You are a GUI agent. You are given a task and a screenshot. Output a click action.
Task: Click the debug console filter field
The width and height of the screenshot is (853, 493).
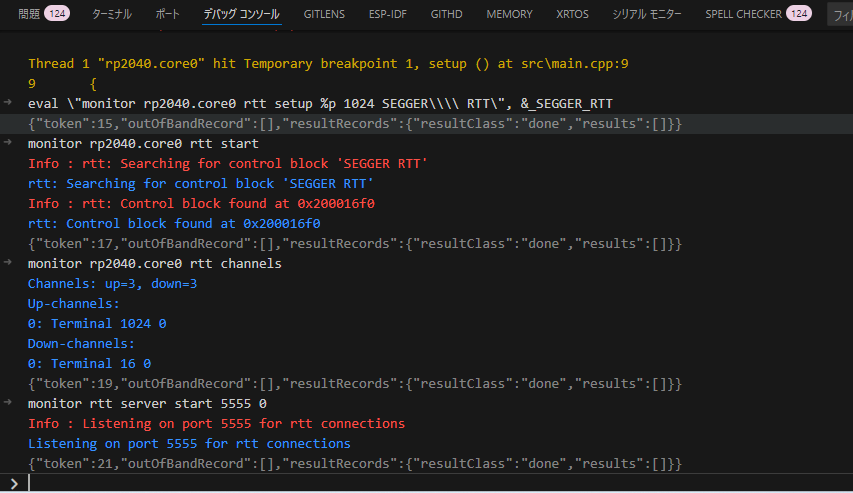(x=840, y=15)
